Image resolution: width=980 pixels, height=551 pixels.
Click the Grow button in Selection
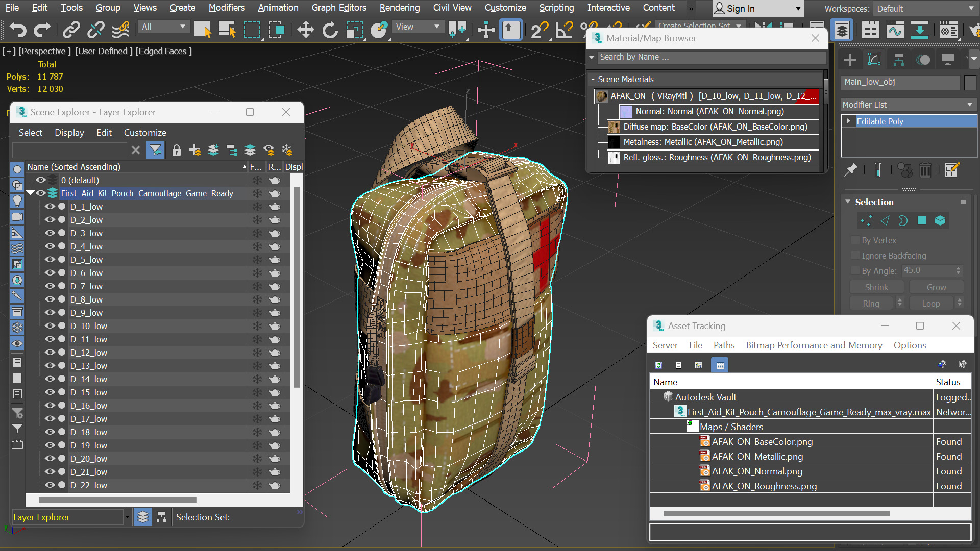(936, 287)
